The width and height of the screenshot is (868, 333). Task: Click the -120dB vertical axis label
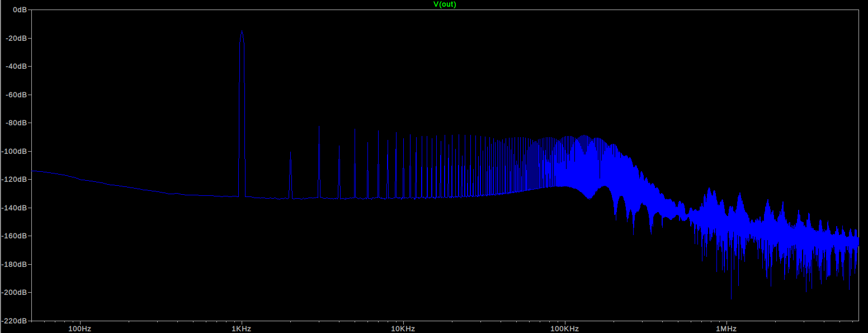[x=15, y=179]
